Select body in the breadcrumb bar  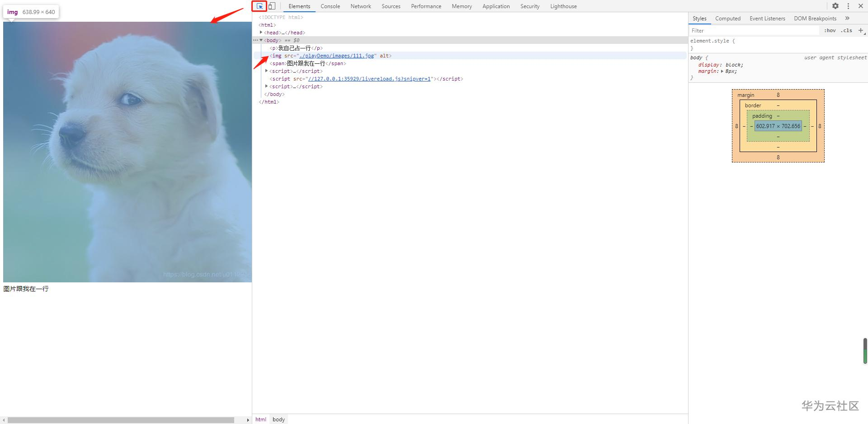(x=278, y=419)
